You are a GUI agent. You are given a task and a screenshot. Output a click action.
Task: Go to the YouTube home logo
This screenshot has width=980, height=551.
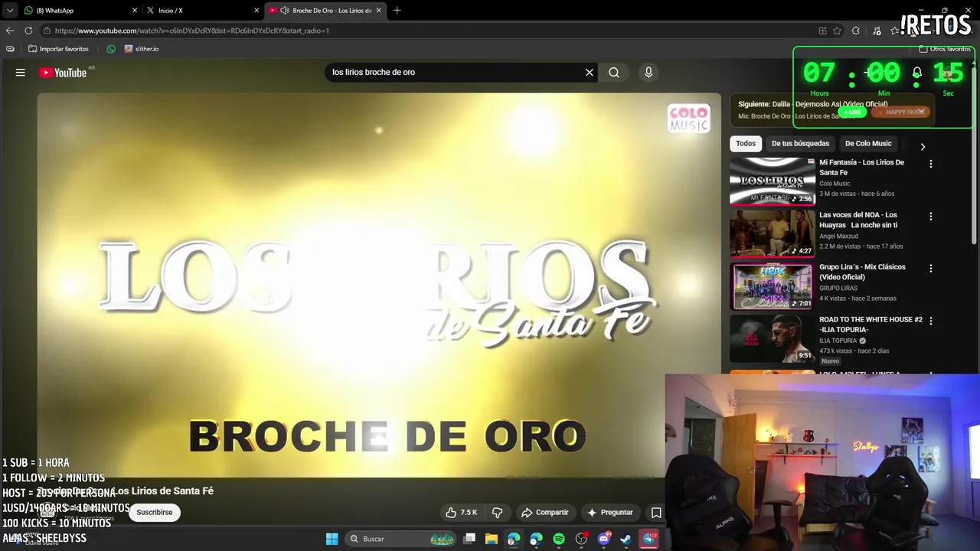(63, 73)
